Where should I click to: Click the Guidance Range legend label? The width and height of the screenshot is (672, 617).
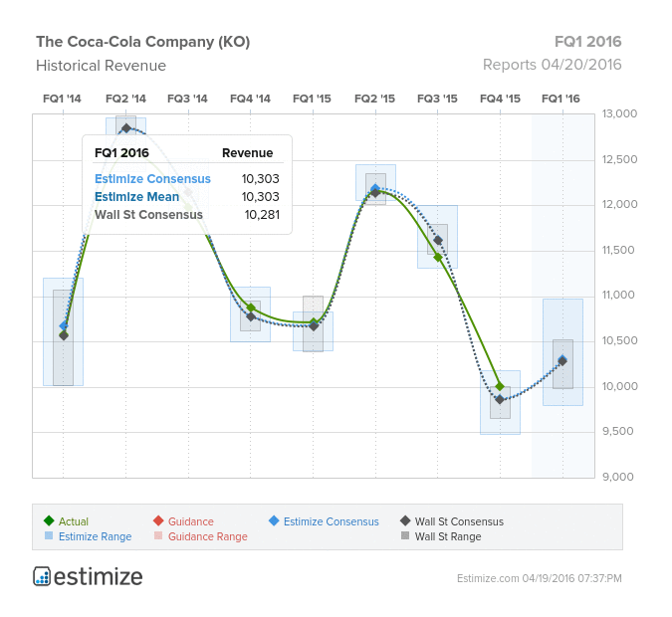tap(208, 536)
